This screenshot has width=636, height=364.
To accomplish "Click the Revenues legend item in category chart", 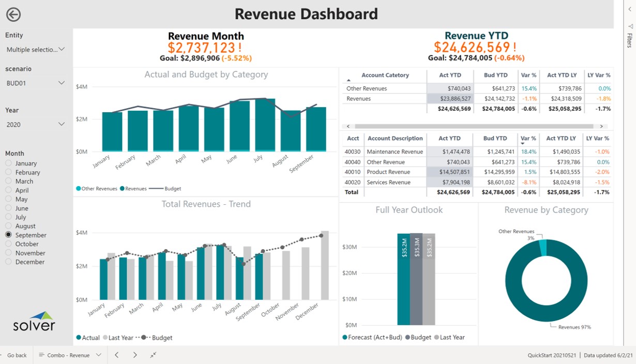I will [134, 189].
